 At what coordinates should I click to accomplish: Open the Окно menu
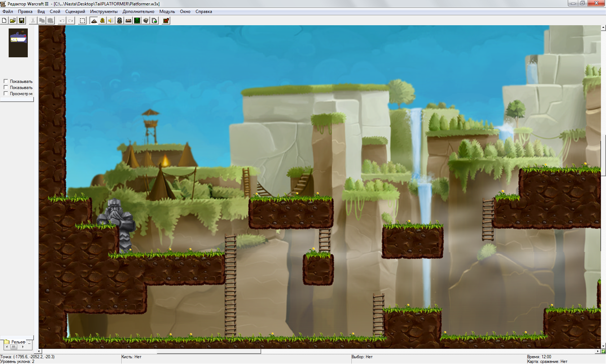185,12
